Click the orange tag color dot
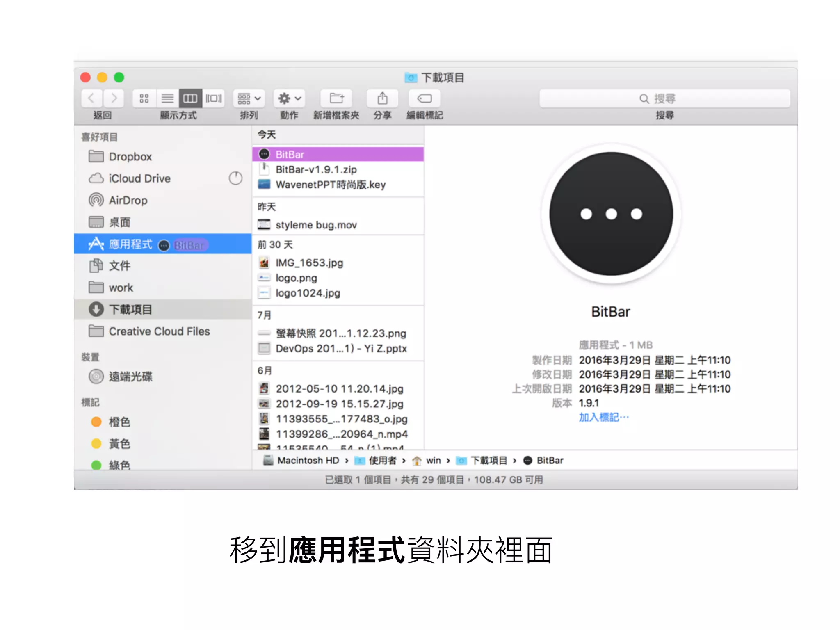The height and width of the screenshot is (630, 840). [96, 422]
